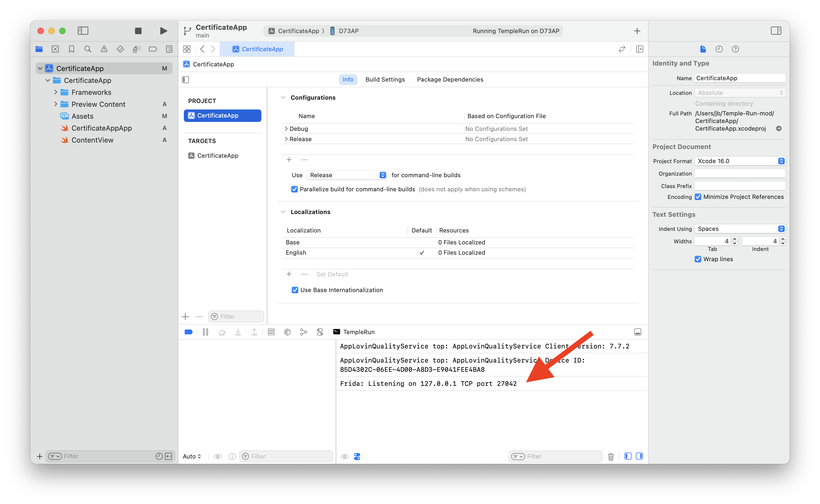
Task: Click the Stop button in the toolbar
Action: pos(138,31)
